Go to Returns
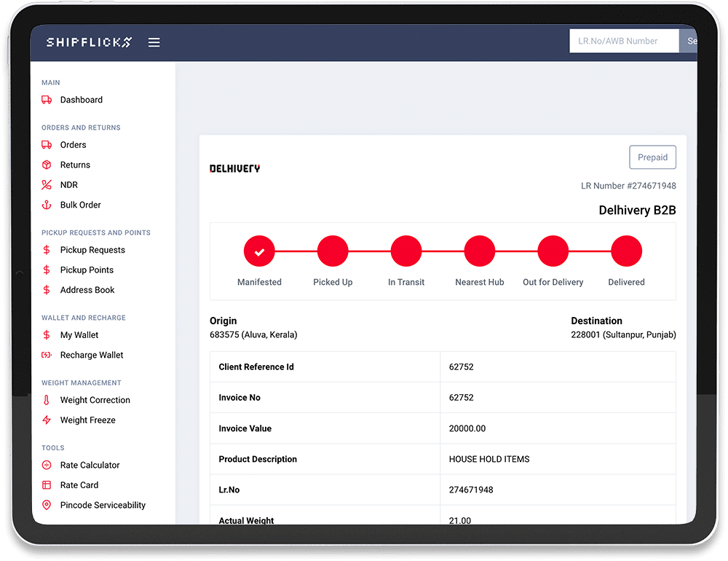The image size is (728, 561). [75, 165]
